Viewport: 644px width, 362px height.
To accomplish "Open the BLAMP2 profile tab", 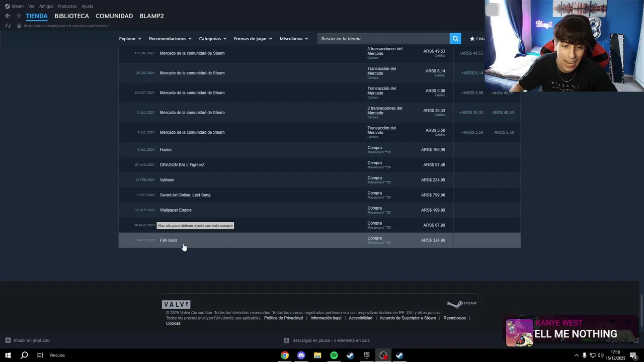I will pos(151,16).
